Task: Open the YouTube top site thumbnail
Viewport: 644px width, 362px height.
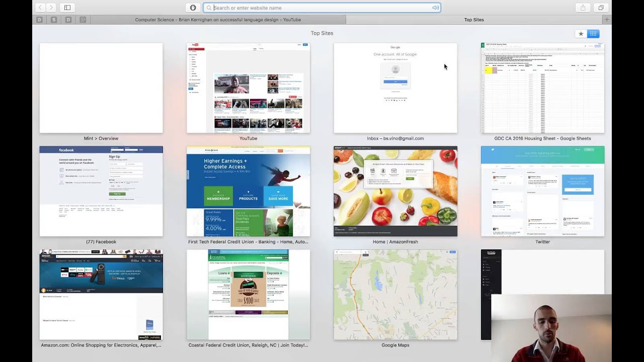Action: (248, 88)
